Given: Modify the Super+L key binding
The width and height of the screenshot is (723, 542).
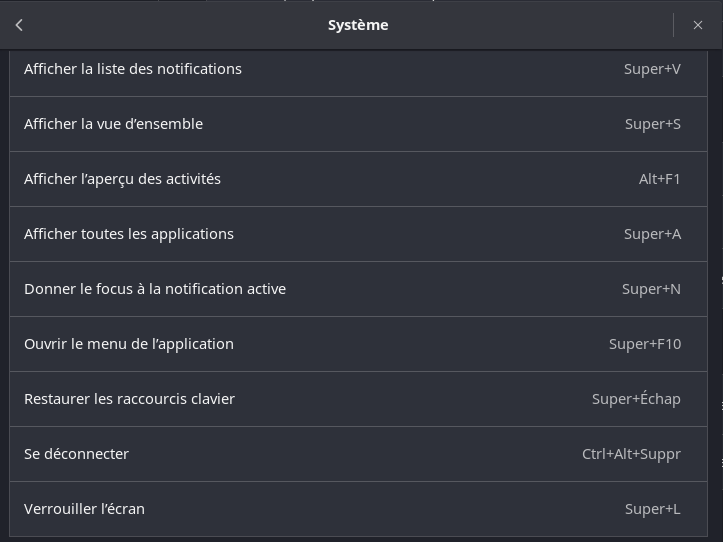Looking at the screenshot, I should tap(652, 509).
